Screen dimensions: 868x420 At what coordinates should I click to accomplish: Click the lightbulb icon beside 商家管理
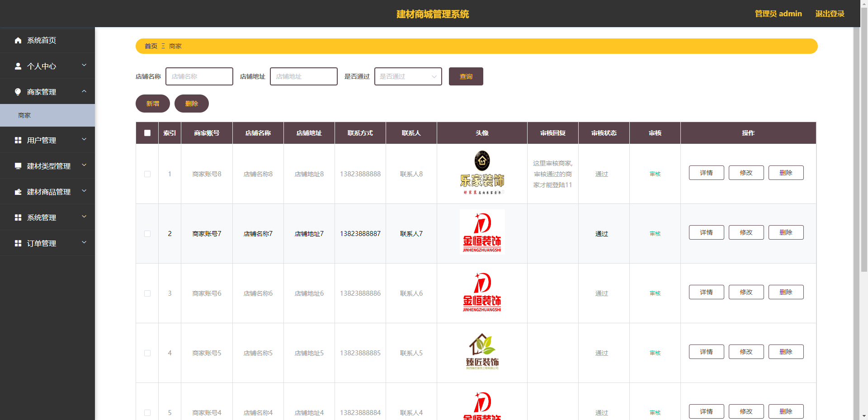[x=18, y=92]
